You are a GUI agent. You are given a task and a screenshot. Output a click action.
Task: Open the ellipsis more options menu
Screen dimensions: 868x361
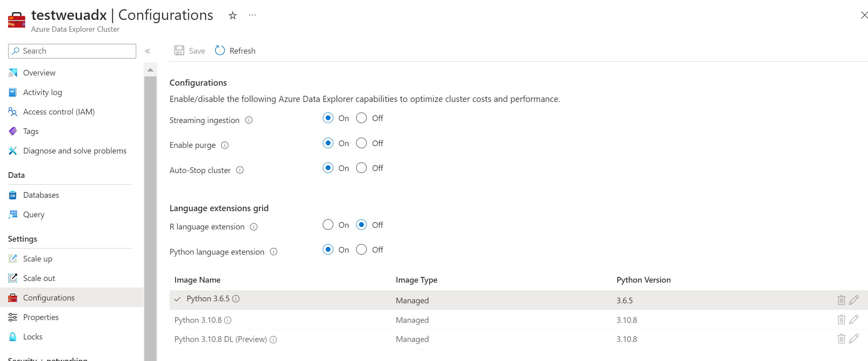[252, 15]
